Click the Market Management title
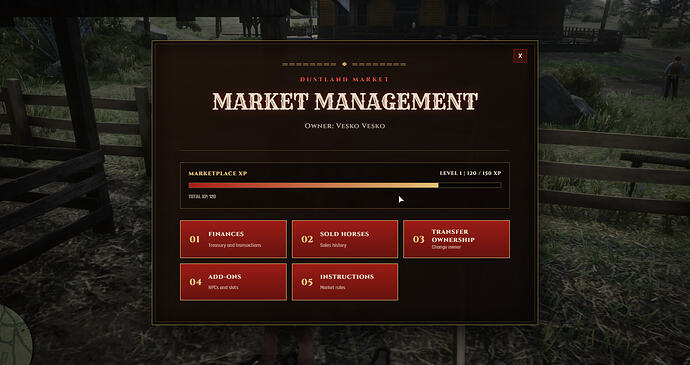This screenshot has width=690, height=365. [x=345, y=101]
